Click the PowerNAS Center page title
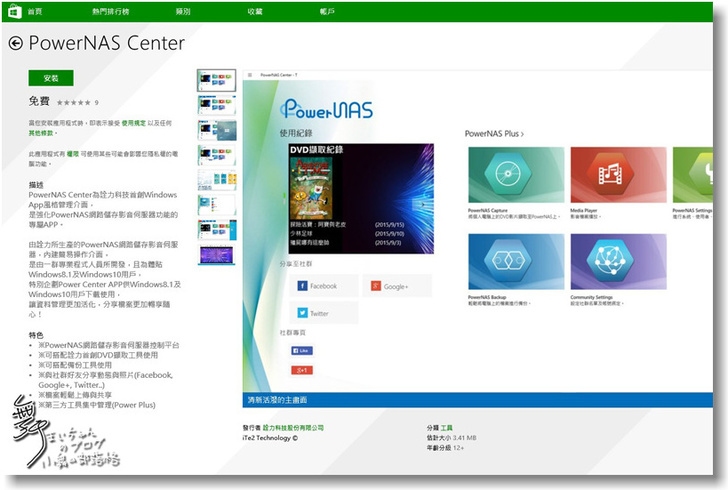The height and width of the screenshot is (490, 728). [106, 43]
